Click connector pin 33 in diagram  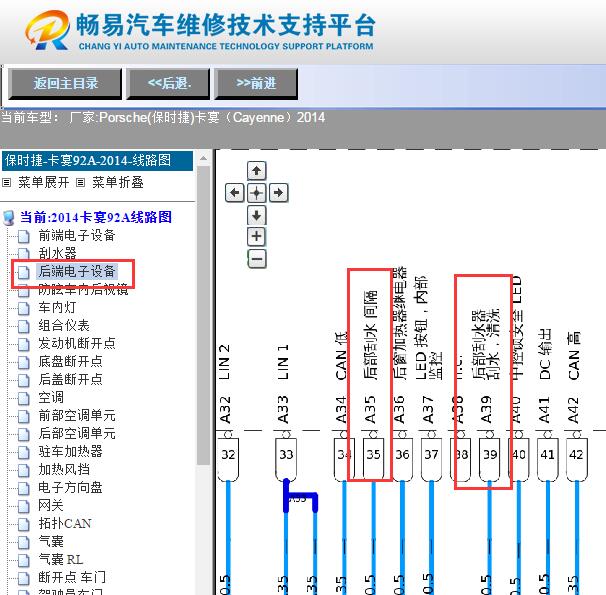(x=286, y=459)
